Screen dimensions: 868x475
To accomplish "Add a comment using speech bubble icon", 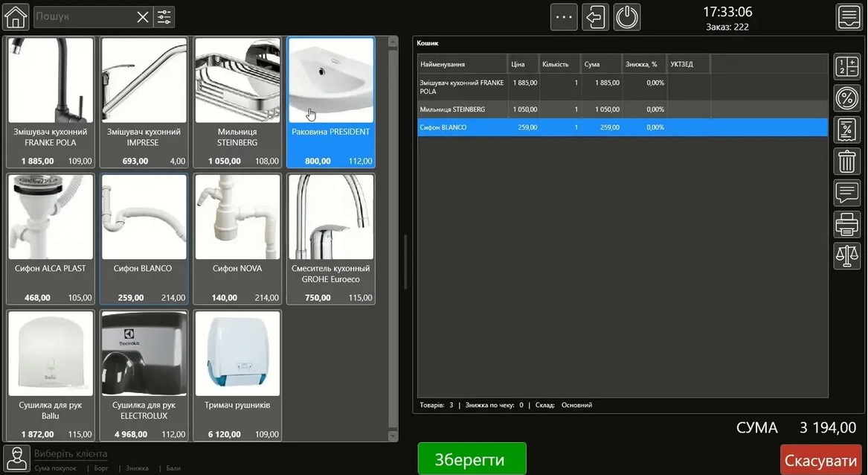I will (x=846, y=192).
